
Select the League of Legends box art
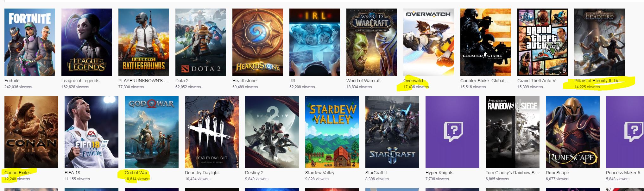click(87, 42)
